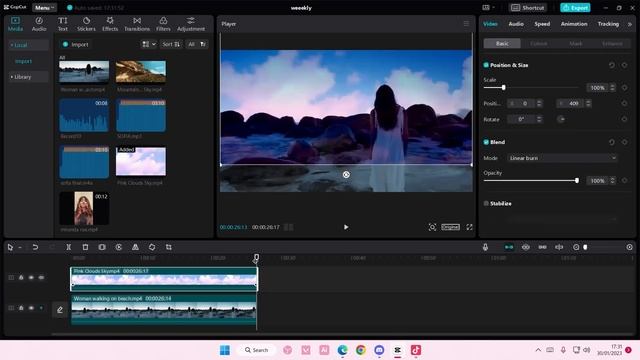Toggle the Position & Size checkbox
The image size is (640, 360).
(486, 65)
